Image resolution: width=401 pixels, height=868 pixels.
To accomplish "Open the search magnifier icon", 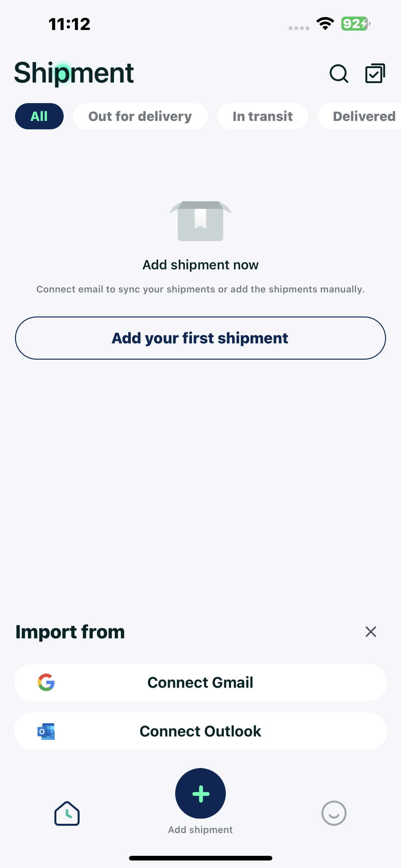I will [338, 73].
